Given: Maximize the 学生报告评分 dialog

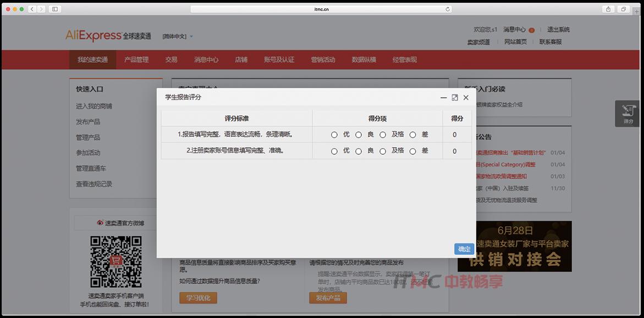Looking at the screenshot, I should 454,97.
